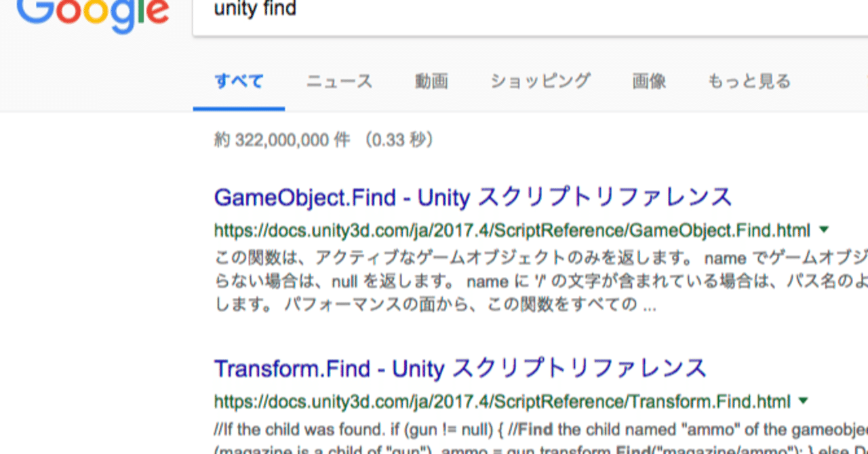
Task: Click the 約 322,000,000 件 result count
Action: pos(322,139)
